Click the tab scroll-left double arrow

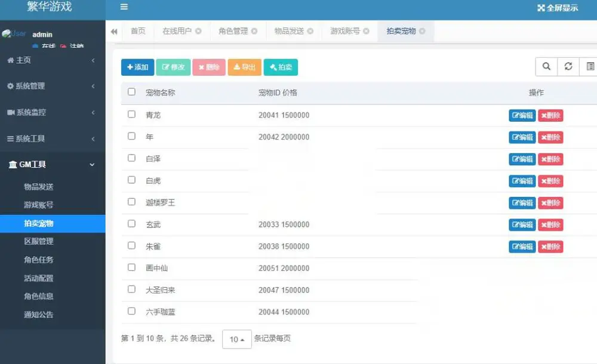click(114, 32)
